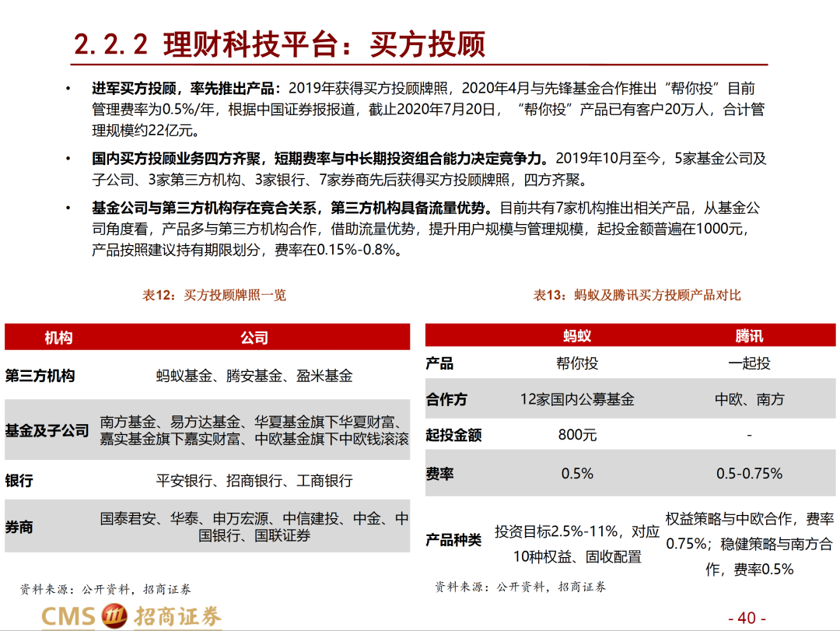Click the '0.5-0.75%' fee cell
The image size is (840, 631).
point(749,474)
